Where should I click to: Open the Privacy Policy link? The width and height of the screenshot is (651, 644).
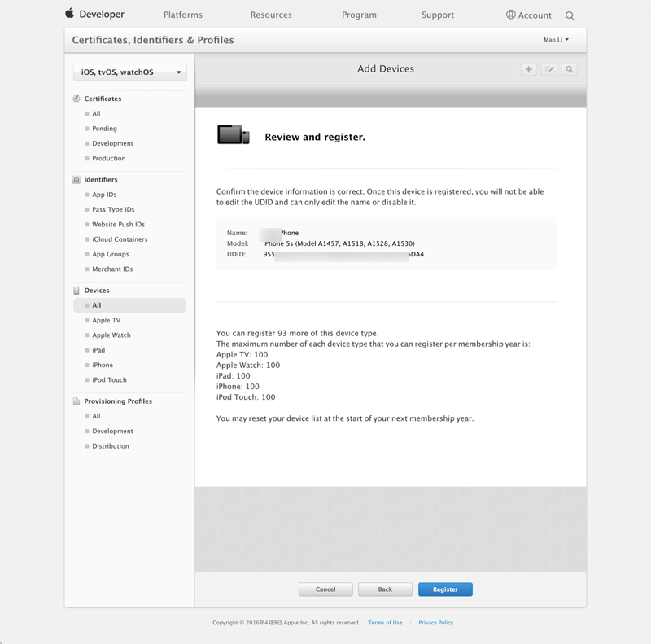pos(435,622)
